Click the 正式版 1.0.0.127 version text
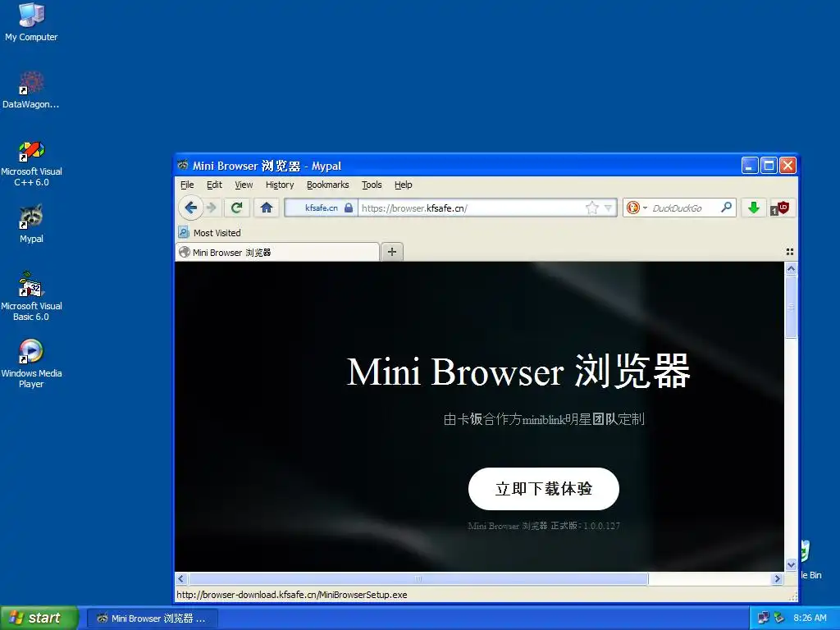 543,526
